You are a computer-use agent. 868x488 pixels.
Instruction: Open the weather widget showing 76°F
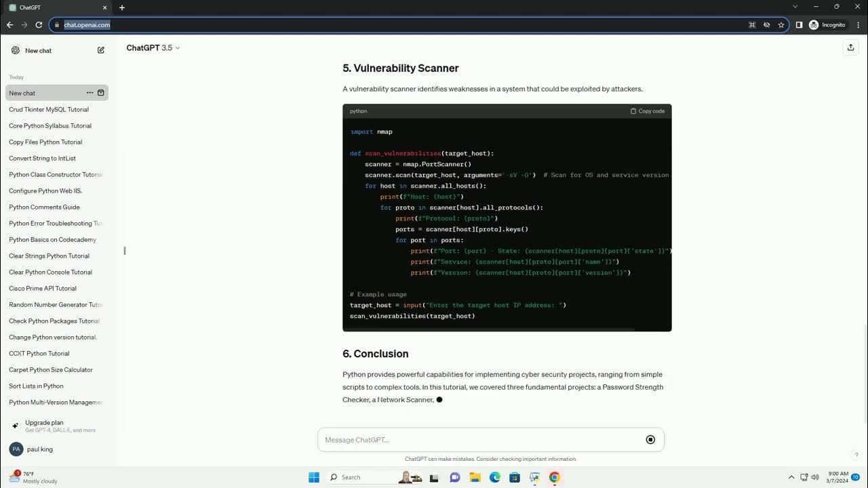coord(34,477)
